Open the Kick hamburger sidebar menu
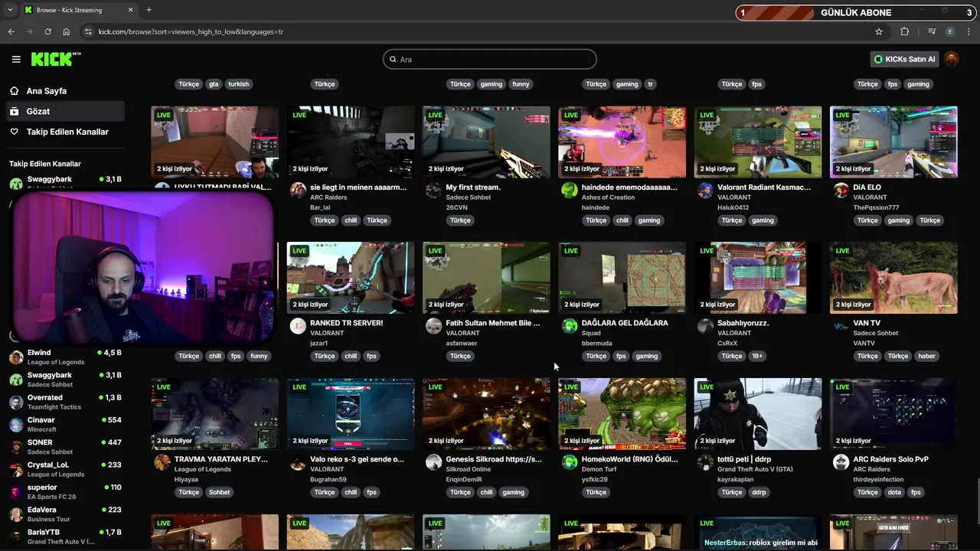Image resolution: width=980 pixels, height=551 pixels. (x=16, y=59)
